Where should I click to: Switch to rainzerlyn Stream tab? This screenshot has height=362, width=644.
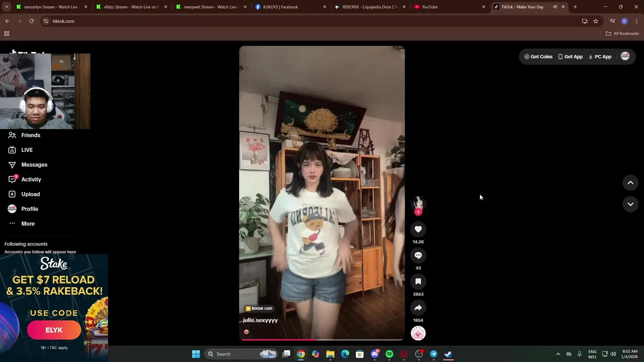click(x=51, y=7)
